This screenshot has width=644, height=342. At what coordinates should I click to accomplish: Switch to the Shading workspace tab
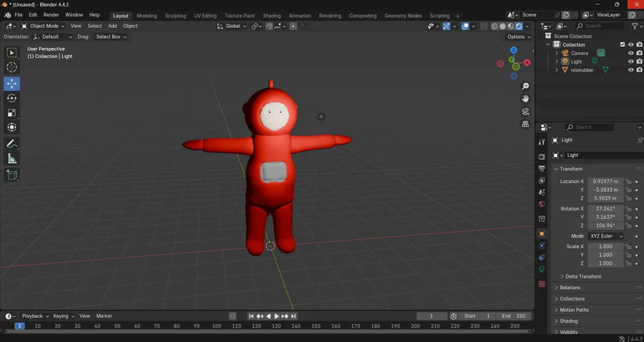[x=271, y=16]
